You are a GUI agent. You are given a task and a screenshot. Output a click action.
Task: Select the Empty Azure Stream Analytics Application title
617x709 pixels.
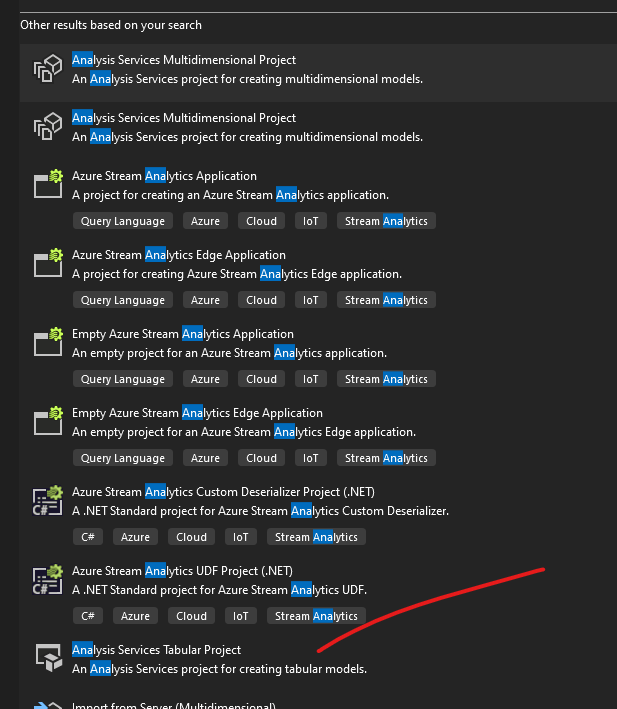click(x=183, y=334)
